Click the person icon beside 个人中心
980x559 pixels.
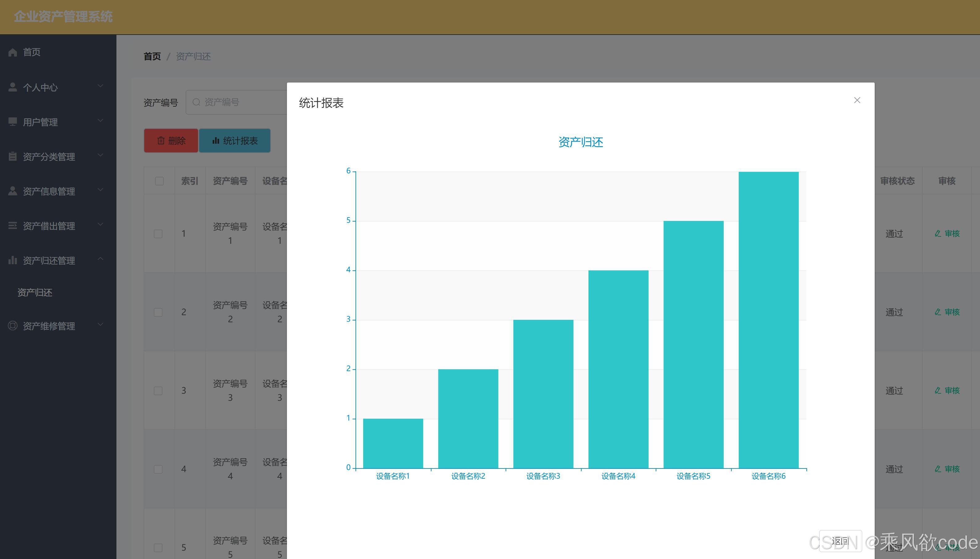click(13, 87)
